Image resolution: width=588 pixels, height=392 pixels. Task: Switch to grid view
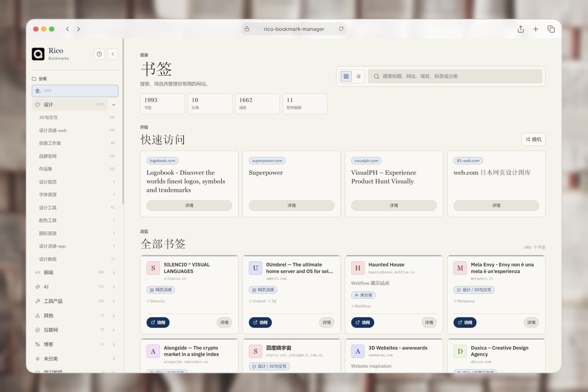tap(346, 76)
